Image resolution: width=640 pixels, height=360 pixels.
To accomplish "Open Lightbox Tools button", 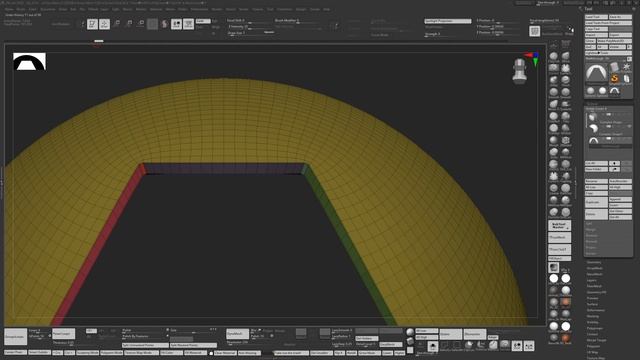I will (x=608, y=53).
